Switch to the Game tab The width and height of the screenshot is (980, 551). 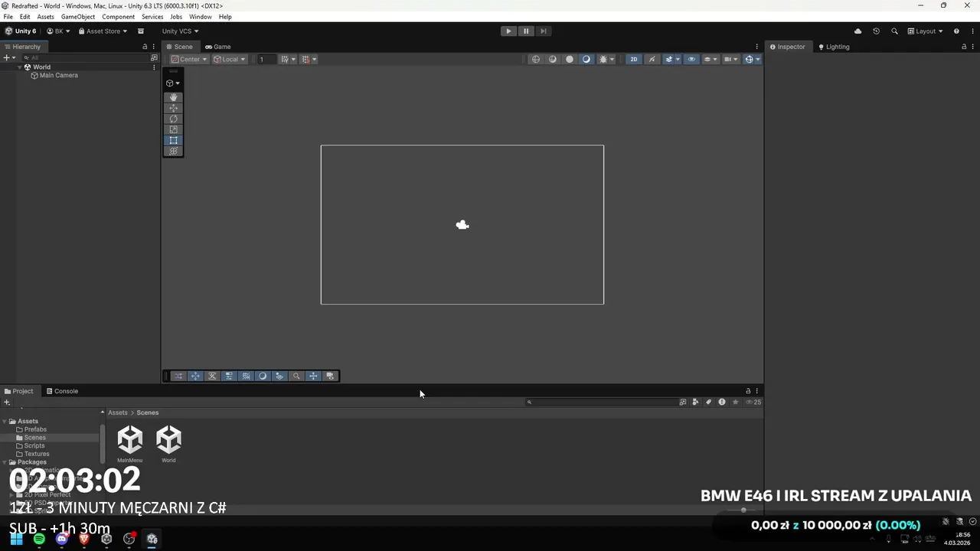218,47
